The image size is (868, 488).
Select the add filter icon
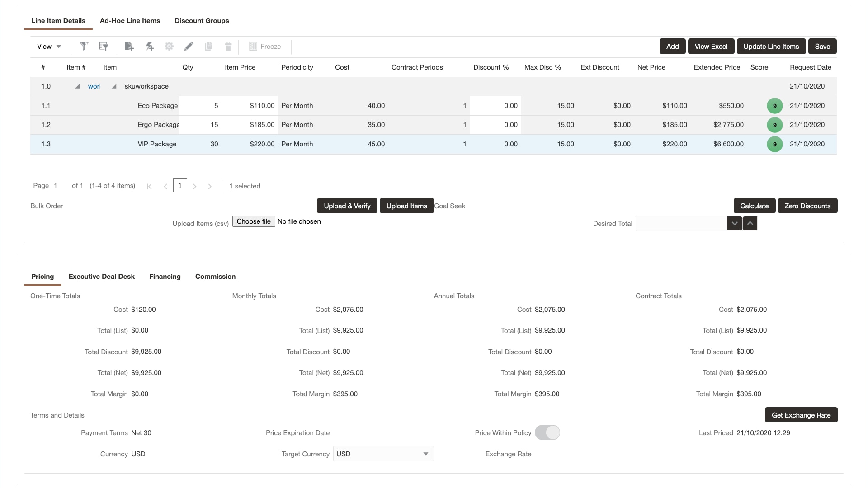click(84, 46)
